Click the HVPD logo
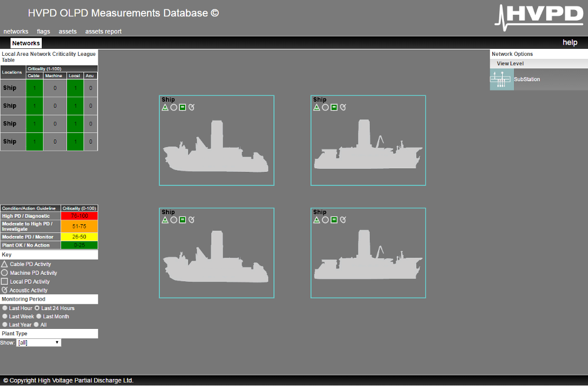This screenshot has width=588, height=386. tap(539, 17)
